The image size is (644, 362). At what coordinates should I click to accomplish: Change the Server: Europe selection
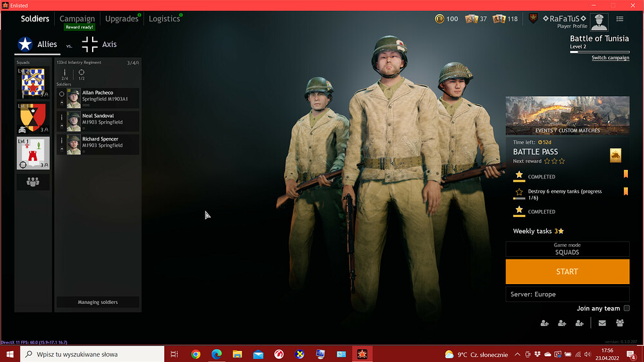click(x=567, y=294)
